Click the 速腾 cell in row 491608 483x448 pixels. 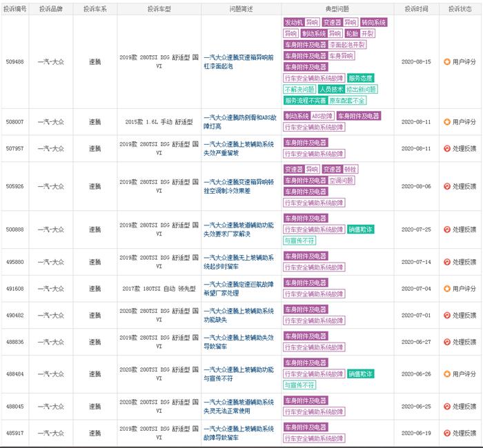[95, 289]
